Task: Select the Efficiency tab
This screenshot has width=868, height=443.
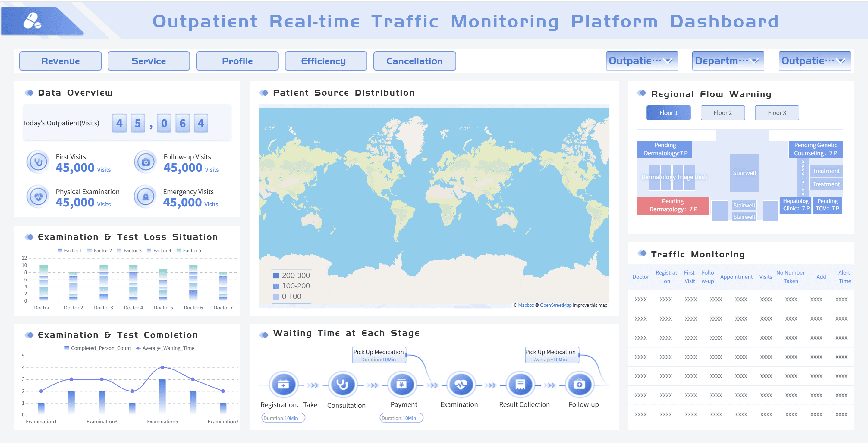Action: (326, 61)
